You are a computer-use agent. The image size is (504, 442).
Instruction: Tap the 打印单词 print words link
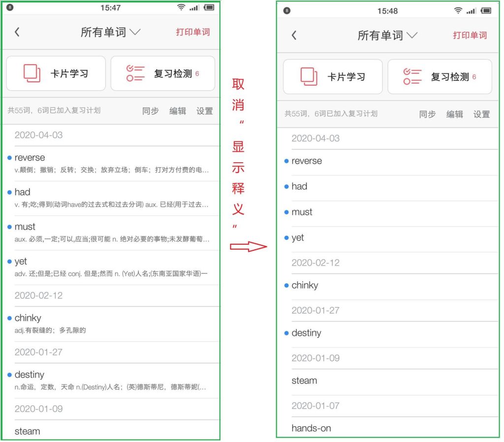point(192,31)
